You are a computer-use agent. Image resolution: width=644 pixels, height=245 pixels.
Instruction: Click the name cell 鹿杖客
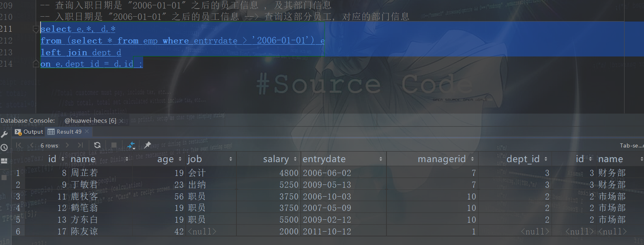point(84,197)
